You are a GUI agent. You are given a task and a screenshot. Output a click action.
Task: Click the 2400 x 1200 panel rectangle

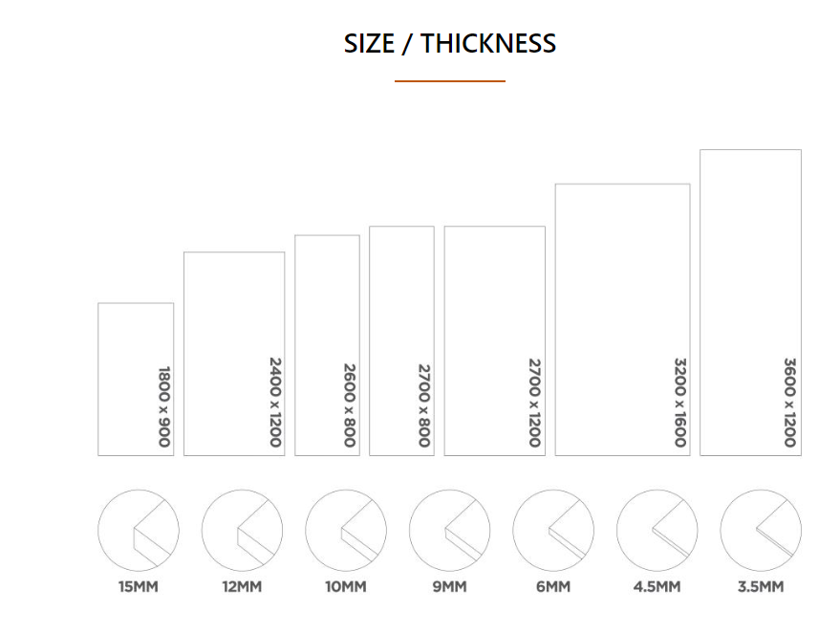(234, 354)
